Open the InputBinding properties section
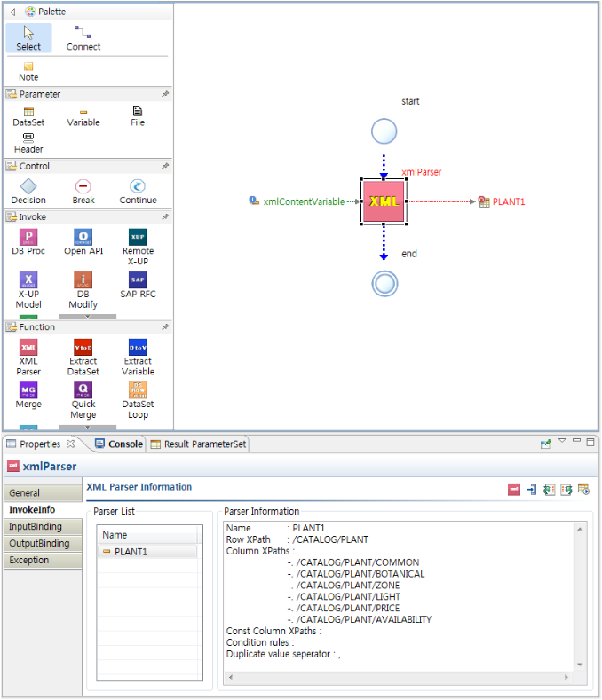The height and width of the screenshot is (700, 602). 36,527
